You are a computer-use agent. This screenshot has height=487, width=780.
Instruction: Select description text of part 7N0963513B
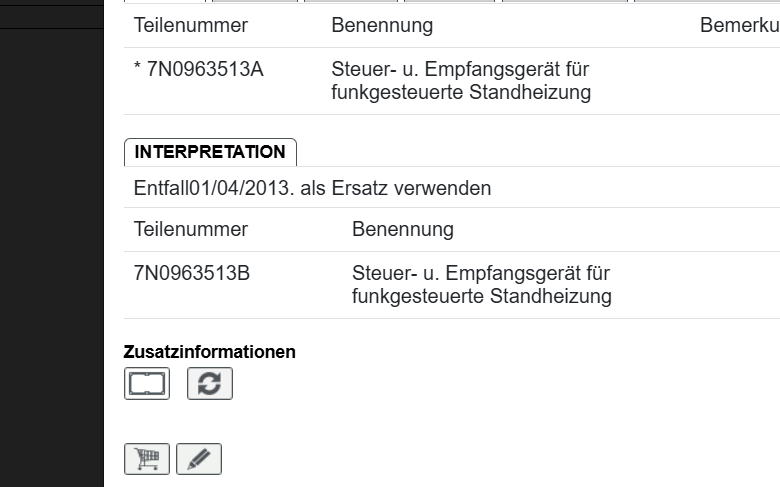[482, 285]
